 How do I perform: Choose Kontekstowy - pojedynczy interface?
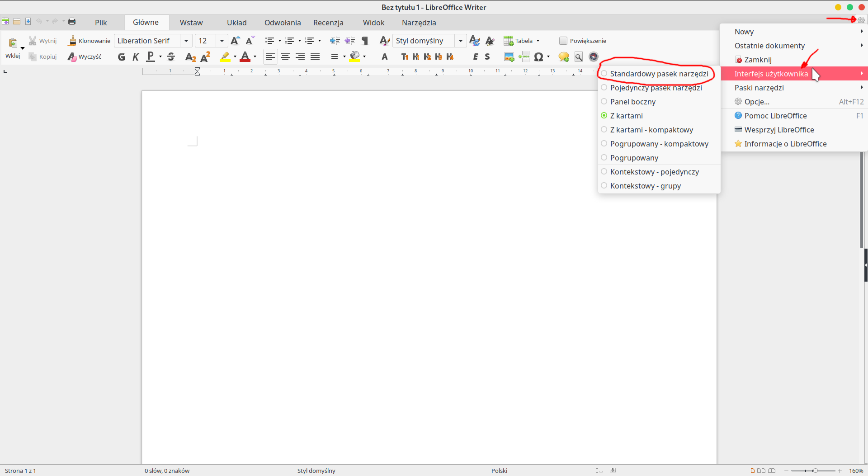click(x=659, y=172)
